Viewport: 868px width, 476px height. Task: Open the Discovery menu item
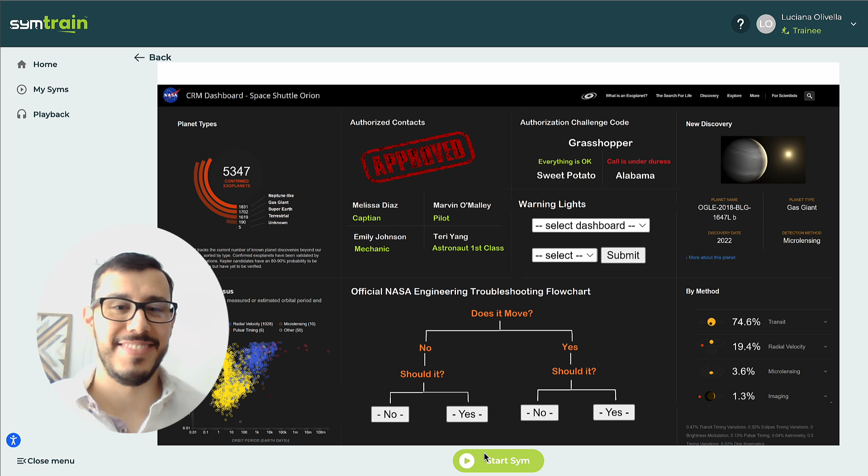[709, 96]
